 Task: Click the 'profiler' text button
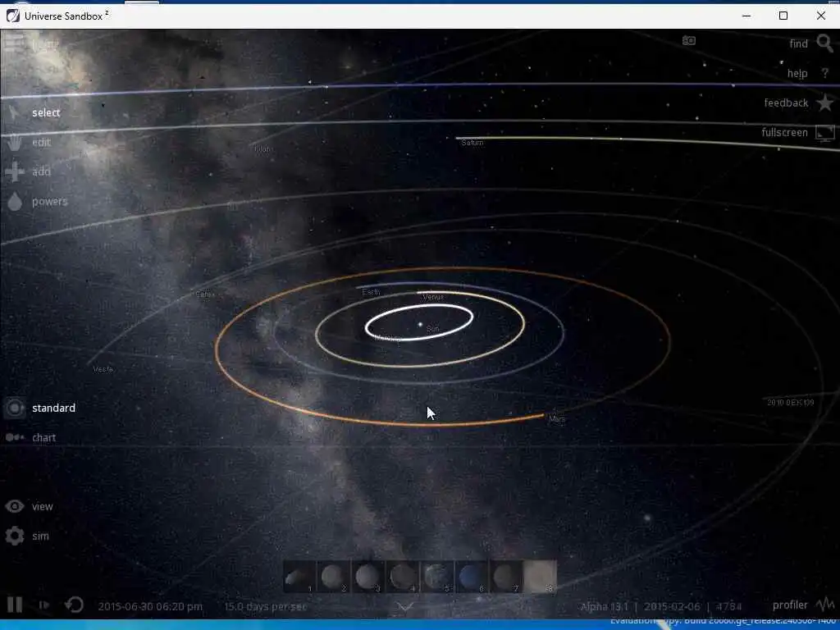[790, 605]
